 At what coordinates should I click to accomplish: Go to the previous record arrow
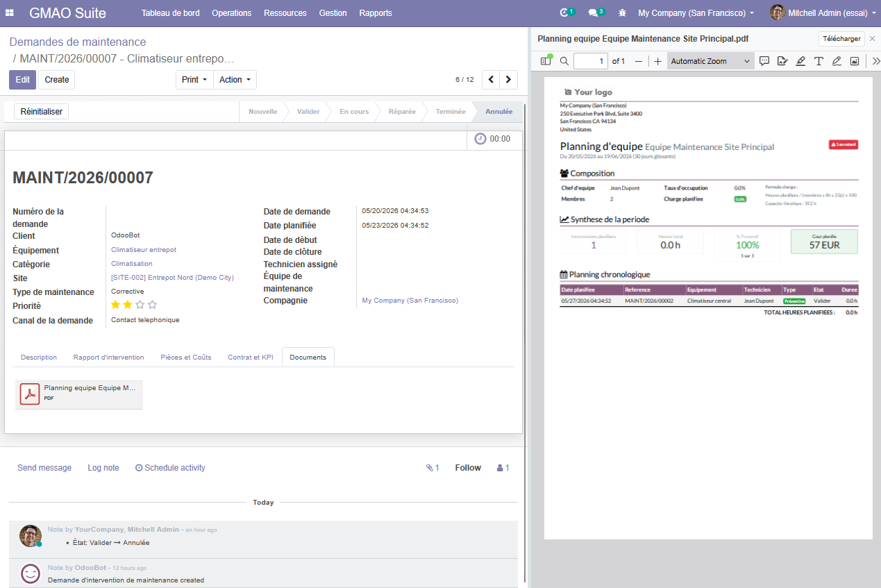point(492,80)
